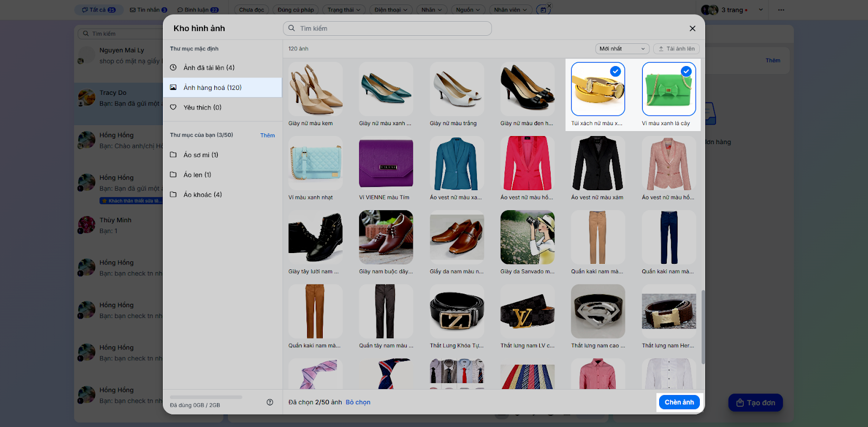Open Yêu thích (0) category
The image size is (868, 427).
pos(222,107)
